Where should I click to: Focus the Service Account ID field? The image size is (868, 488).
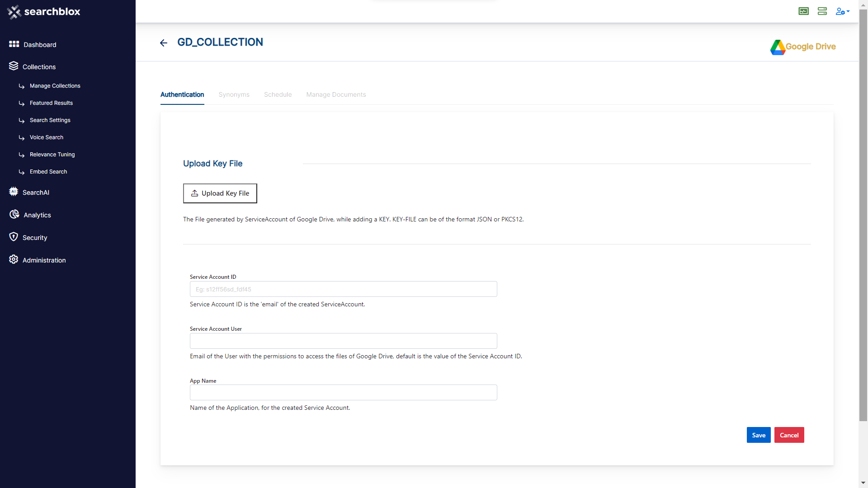pyautogui.click(x=343, y=289)
